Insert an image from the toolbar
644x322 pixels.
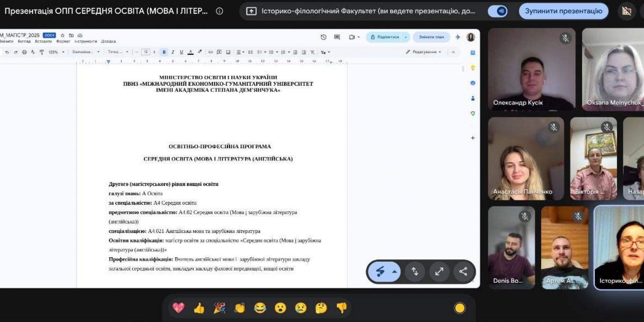(228, 52)
